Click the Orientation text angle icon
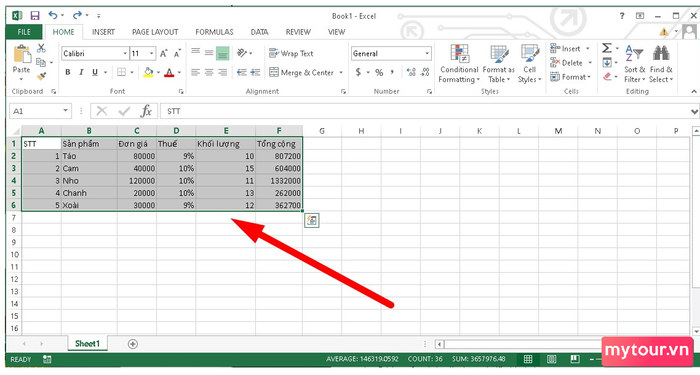700x375 pixels. 242,53
